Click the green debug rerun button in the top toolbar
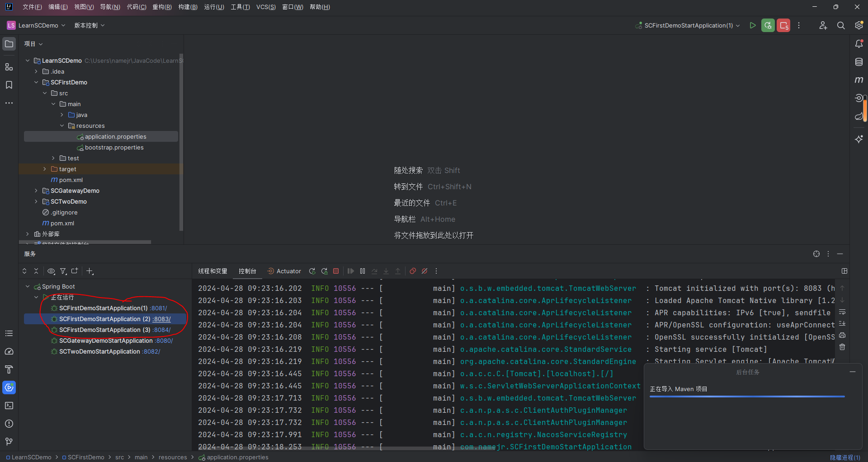Image resolution: width=868 pixels, height=462 pixels. (768, 25)
